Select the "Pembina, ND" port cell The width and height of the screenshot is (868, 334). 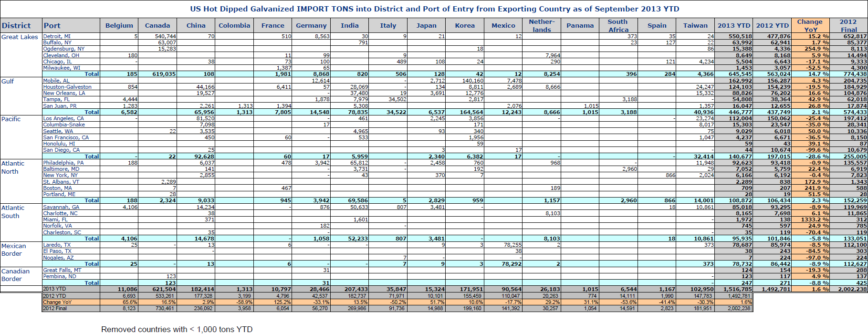[x=60, y=276]
